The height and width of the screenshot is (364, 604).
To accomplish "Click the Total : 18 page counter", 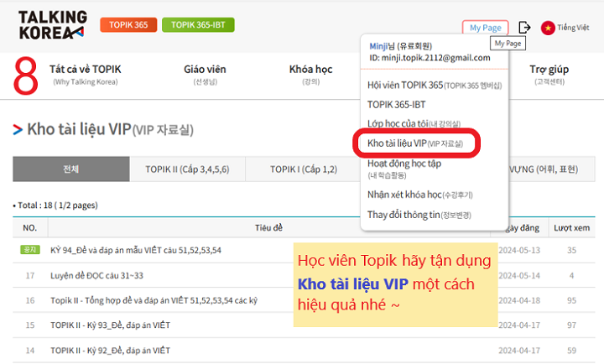I will 55,205.
